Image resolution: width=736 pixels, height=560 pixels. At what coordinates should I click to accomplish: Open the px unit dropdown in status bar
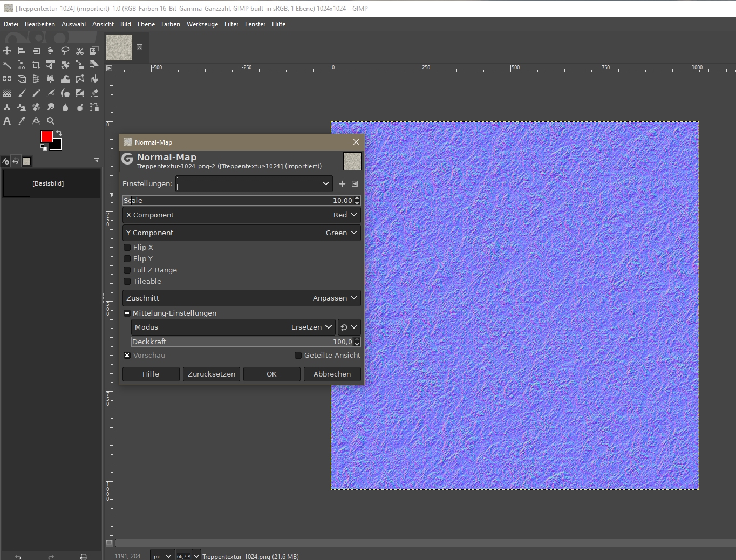tap(162, 556)
